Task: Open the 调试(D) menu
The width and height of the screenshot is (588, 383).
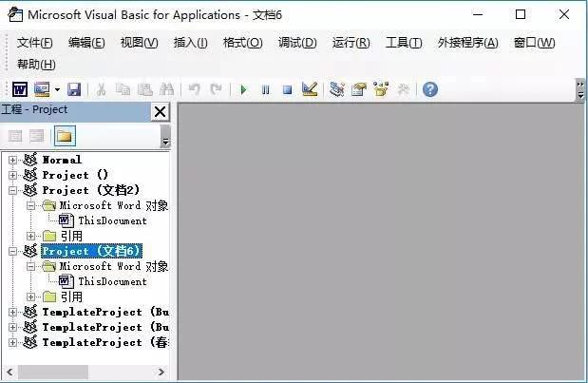Action: tap(297, 43)
